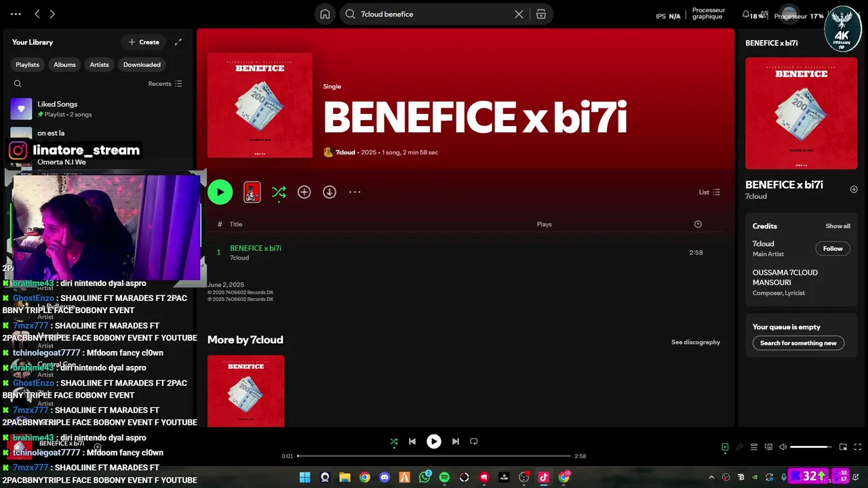The width and height of the screenshot is (868, 488).
Task: Click the song progress bar
Action: click(x=434, y=456)
